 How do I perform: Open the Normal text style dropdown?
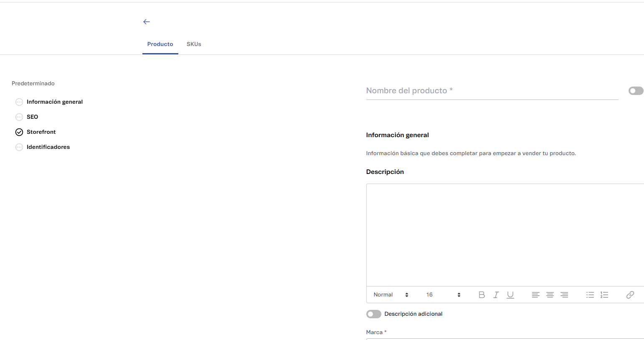point(390,295)
